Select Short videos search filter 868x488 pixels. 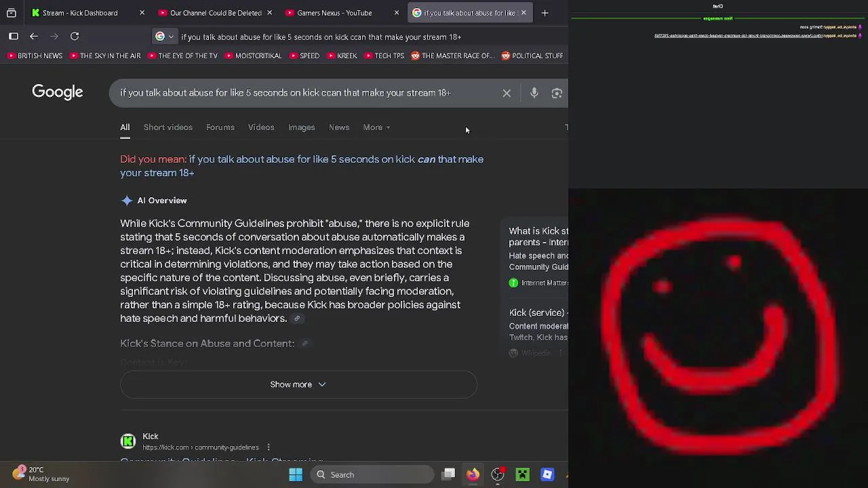coord(168,127)
